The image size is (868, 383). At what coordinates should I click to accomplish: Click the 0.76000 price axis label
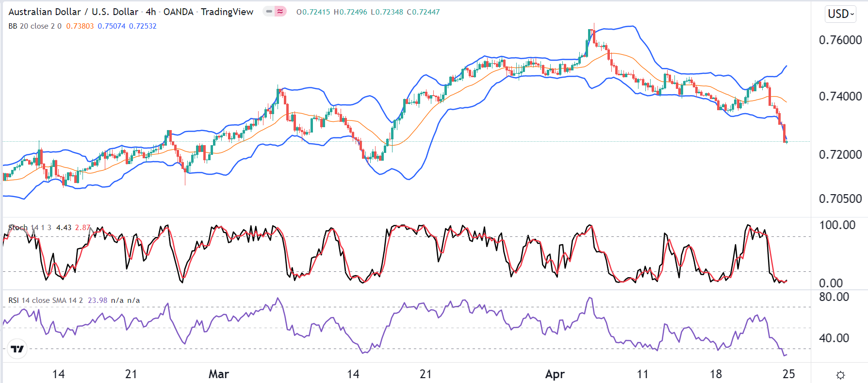(x=840, y=40)
